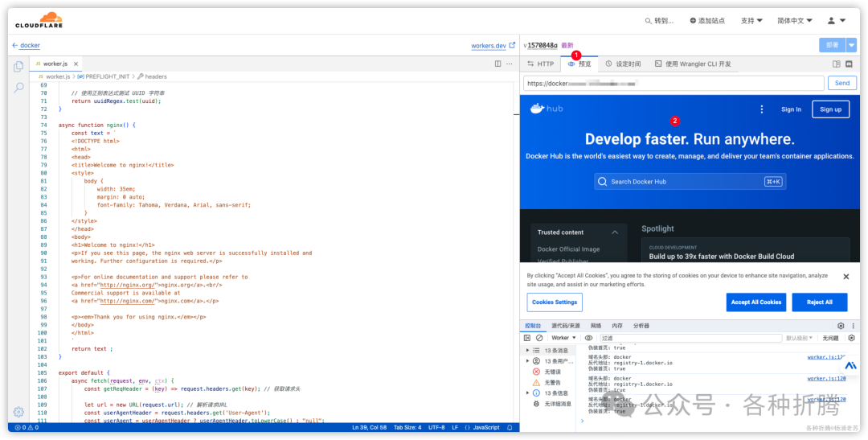Split the editor with the split icon
Viewport: 868px width, 440px height.
click(497, 64)
